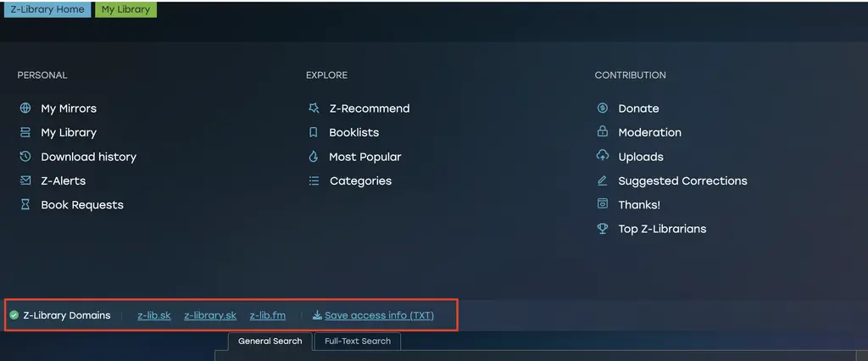868x361 pixels.
Task: Browse Booklists
Action: (353, 132)
